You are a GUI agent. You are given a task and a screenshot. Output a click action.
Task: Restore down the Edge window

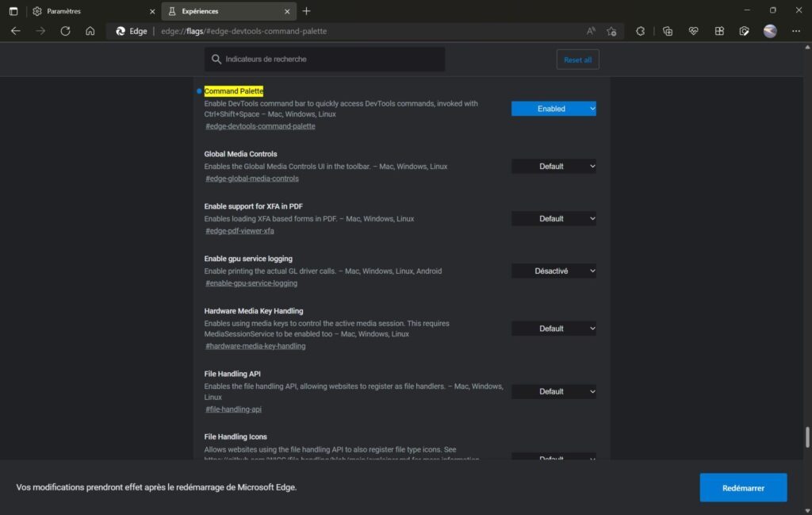point(772,10)
